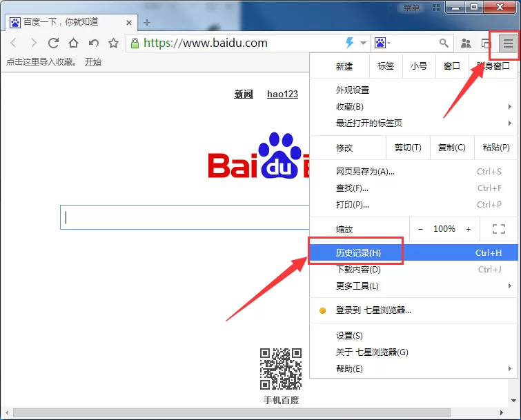Open the user accounts icon
521x420 pixels.
[x=466, y=43]
